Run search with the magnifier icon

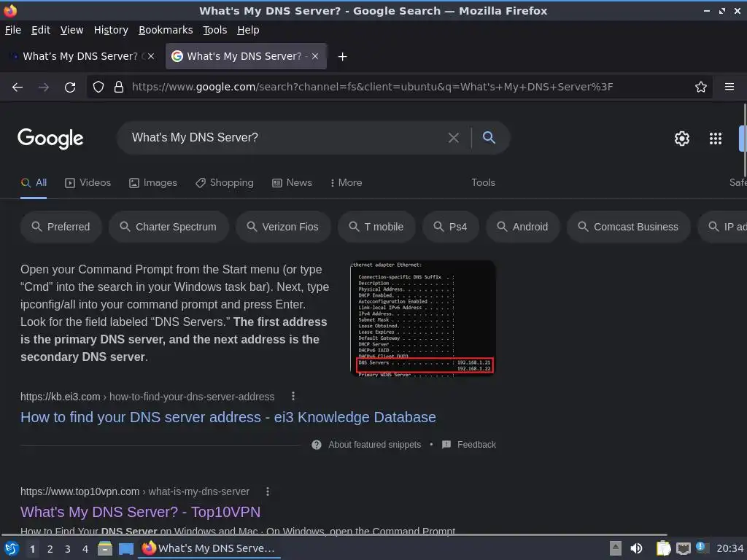coord(489,138)
